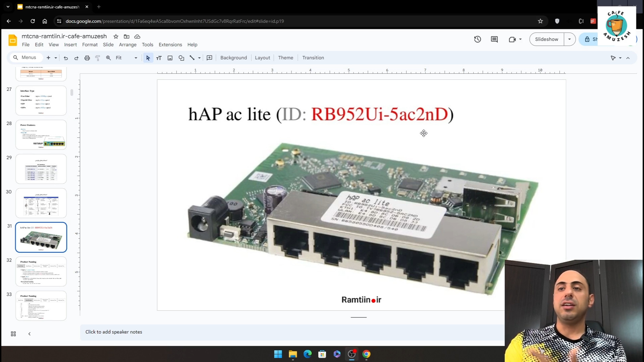Click the Add comment toolbar icon

210,58
